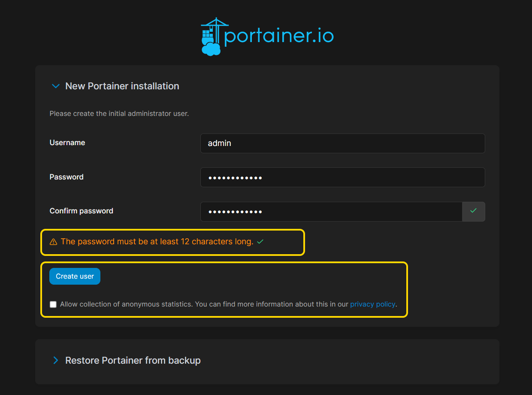Enable anonymous statistics collection checkbox
Viewport: 532px width, 395px height.
53,304
